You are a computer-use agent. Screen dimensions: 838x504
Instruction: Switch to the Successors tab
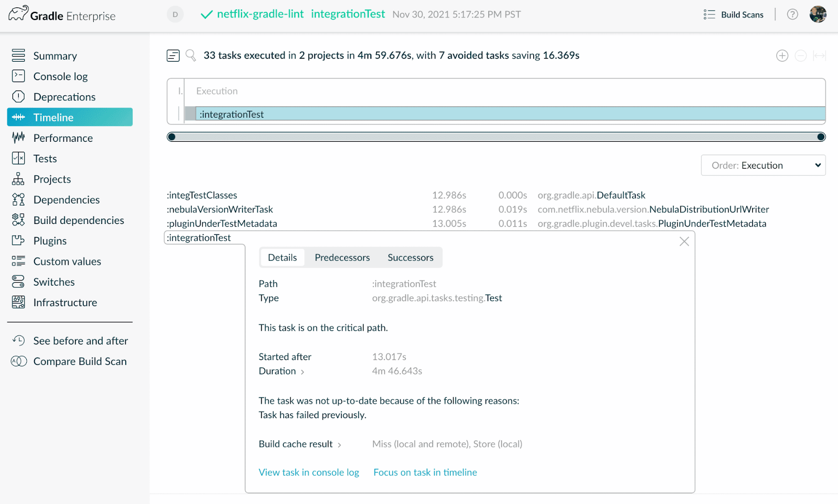[x=411, y=257]
